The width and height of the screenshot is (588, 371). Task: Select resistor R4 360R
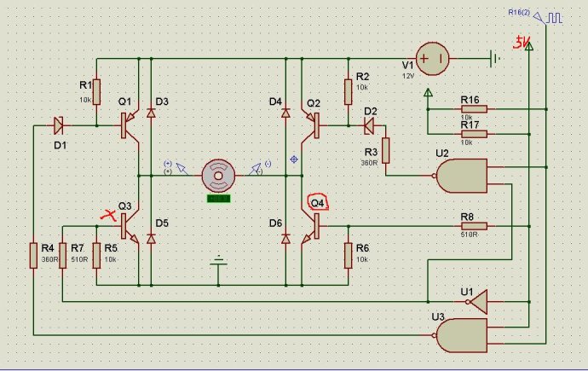point(33,256)
